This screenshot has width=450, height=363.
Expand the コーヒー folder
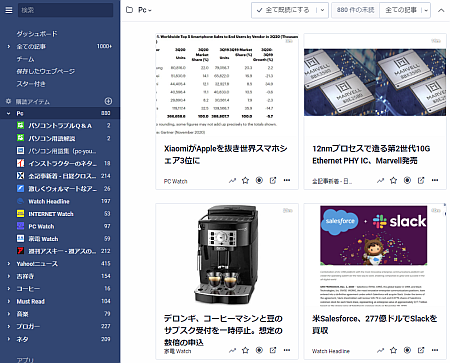click(9, 289)
